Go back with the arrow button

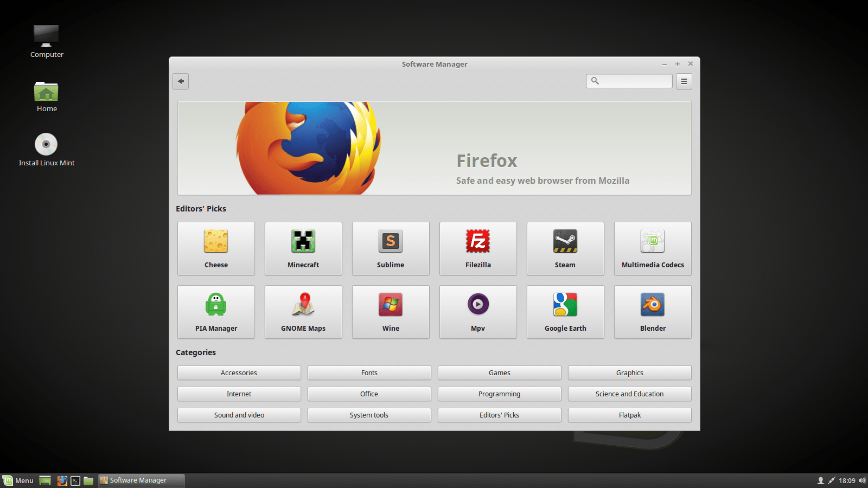click(x=181, y=81)
